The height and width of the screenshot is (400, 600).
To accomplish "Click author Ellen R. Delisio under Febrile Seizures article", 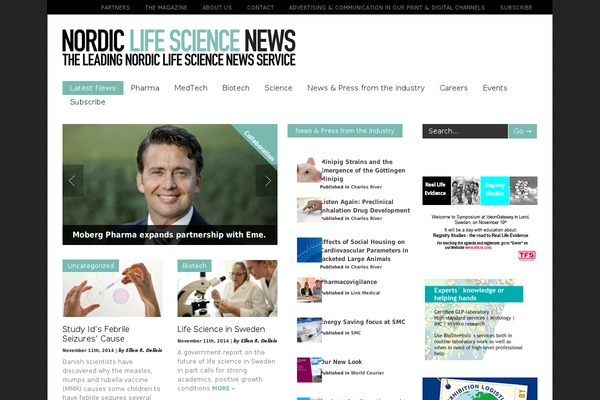I will [144, 350].
